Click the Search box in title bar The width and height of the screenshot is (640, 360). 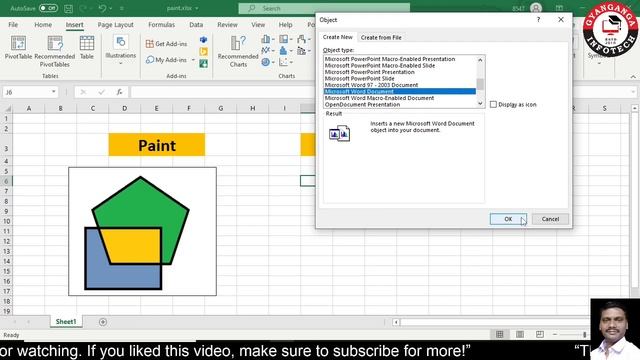[x=324, y=8]
